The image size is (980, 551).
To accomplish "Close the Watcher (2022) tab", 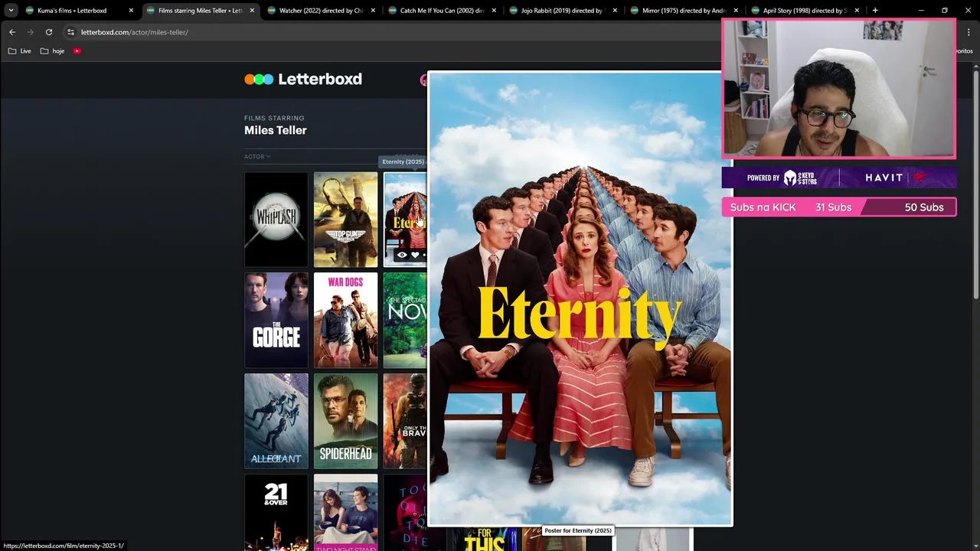I will click(373, 11).
